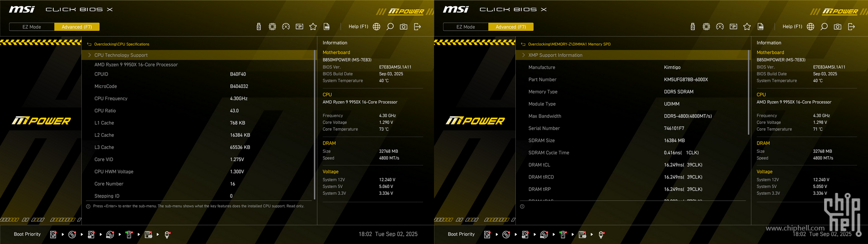Select the Core VID row
868x244 pixels.
[x=198, y=160]
